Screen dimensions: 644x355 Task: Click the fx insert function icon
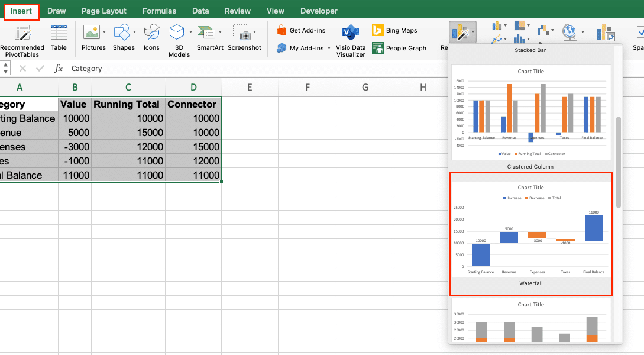(59, 69)
